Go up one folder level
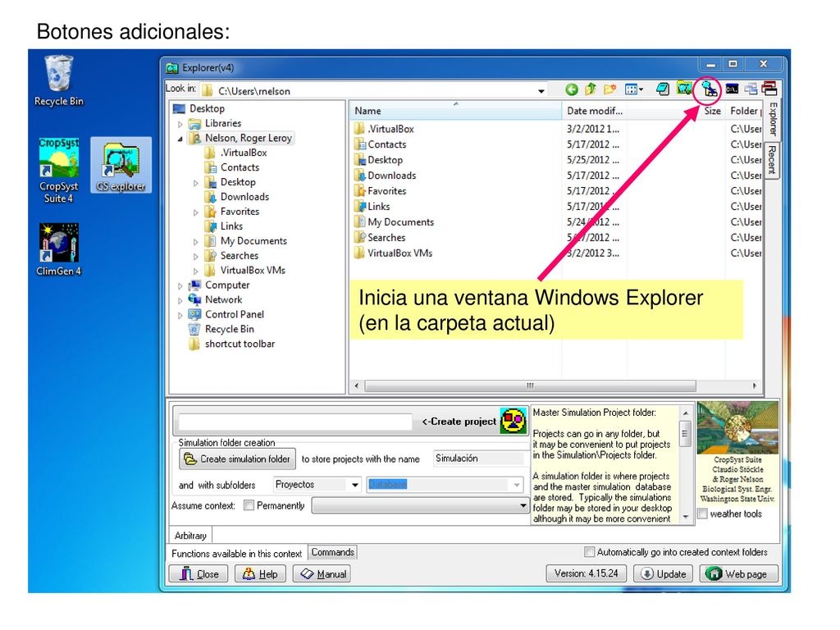The width and height of the screenshot is (840, 630). pyautogui.click(x=591, y=89)
